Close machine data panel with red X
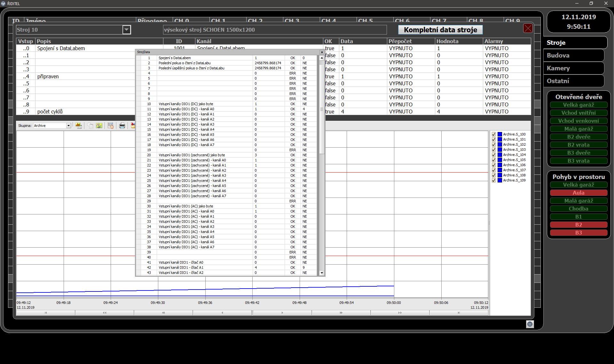Viewport: 614px width, 364px height. tap(528, 28)
